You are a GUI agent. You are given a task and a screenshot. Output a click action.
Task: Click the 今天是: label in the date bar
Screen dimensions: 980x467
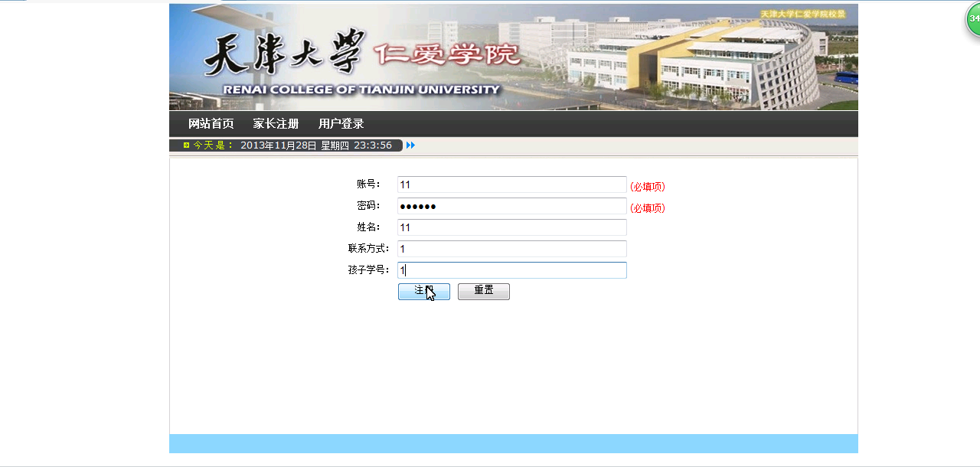pos(214,145)
